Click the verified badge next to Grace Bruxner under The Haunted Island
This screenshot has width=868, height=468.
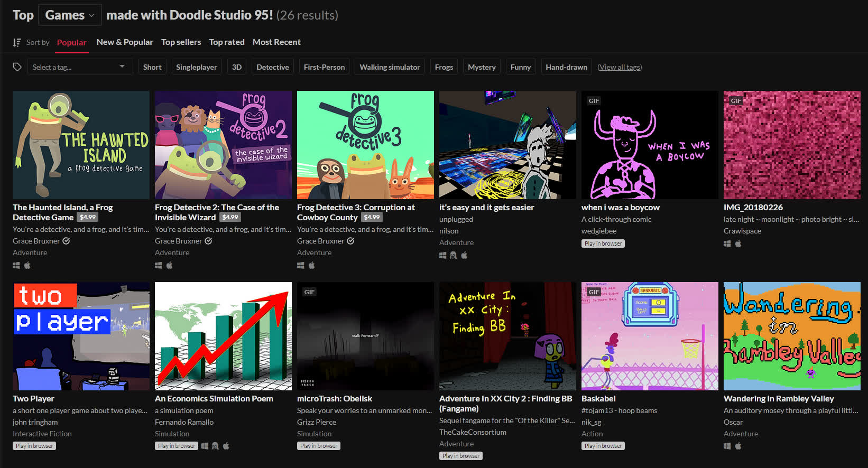point(66,241)
